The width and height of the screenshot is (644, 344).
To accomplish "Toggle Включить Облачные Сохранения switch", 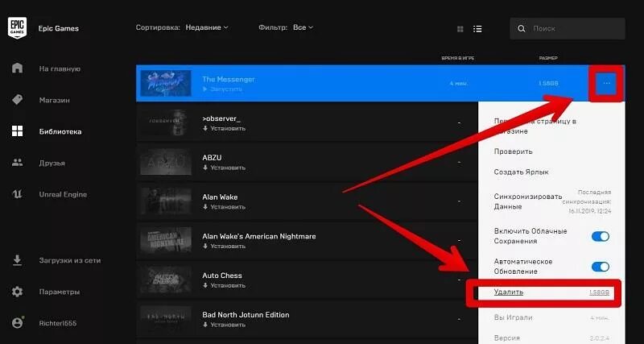I will (x=600, y=236).
